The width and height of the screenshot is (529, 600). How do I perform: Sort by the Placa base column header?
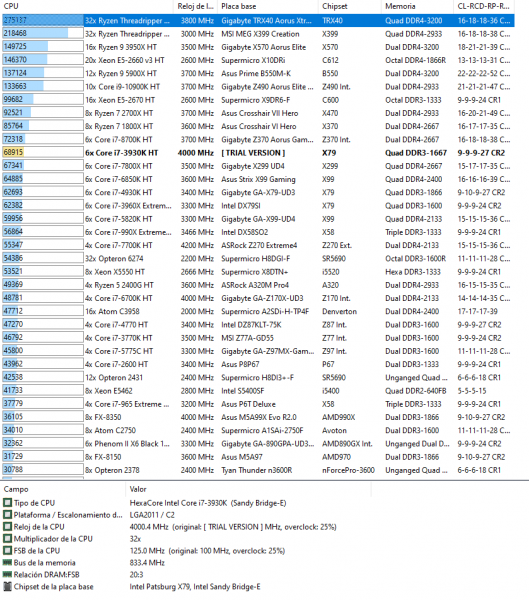coord(268,6)
